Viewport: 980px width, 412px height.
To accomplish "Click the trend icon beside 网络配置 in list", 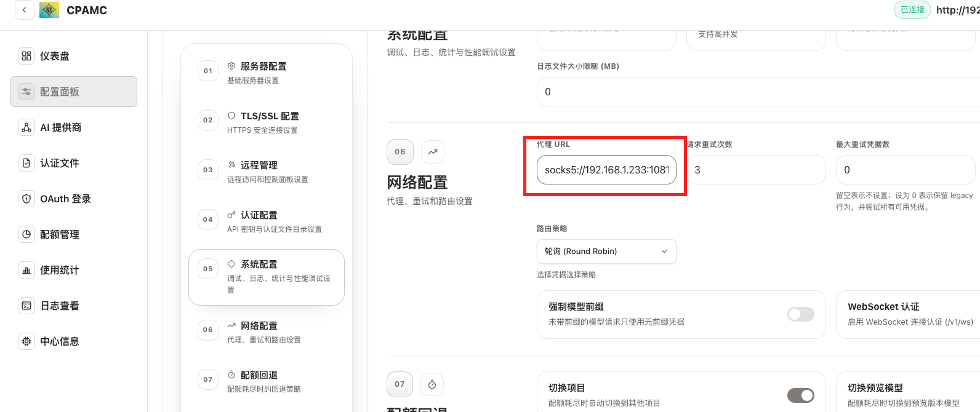I will pos(231,325).
